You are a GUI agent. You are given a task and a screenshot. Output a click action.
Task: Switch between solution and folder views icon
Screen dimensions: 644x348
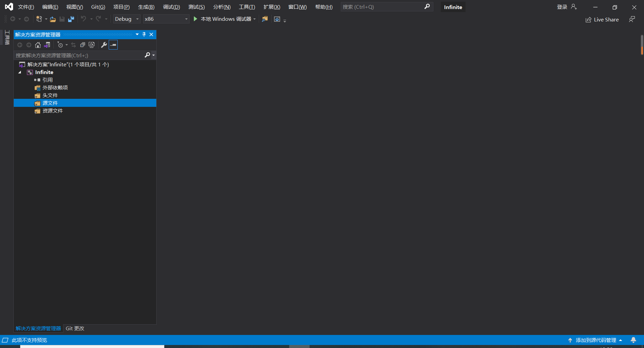coord(47,45)
